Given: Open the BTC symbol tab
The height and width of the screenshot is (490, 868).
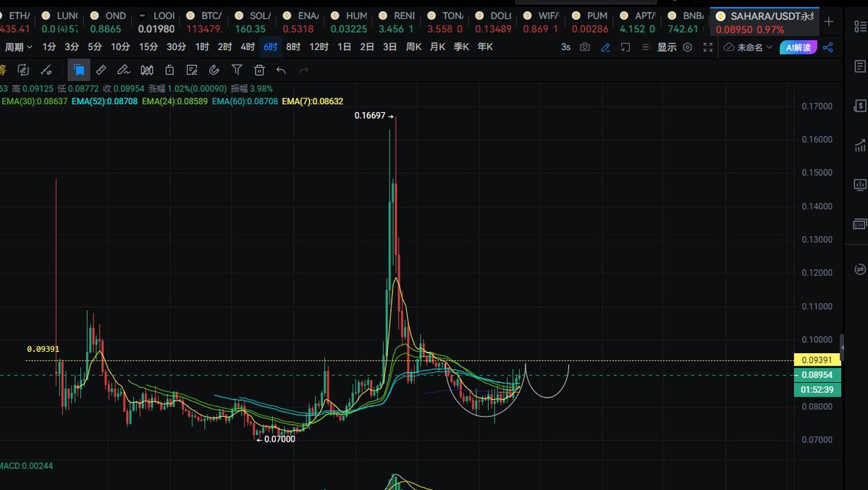Looking at the screenshot, I should 204,22.
